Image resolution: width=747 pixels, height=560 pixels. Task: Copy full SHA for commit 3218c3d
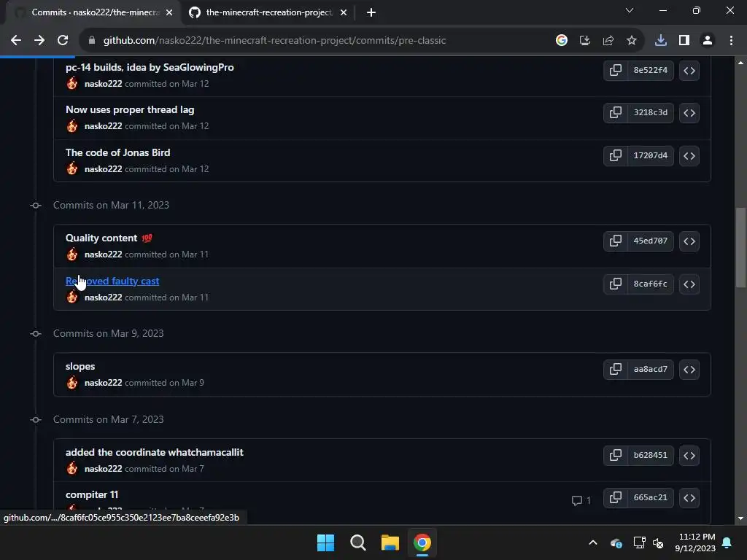(x=615, y=113)
